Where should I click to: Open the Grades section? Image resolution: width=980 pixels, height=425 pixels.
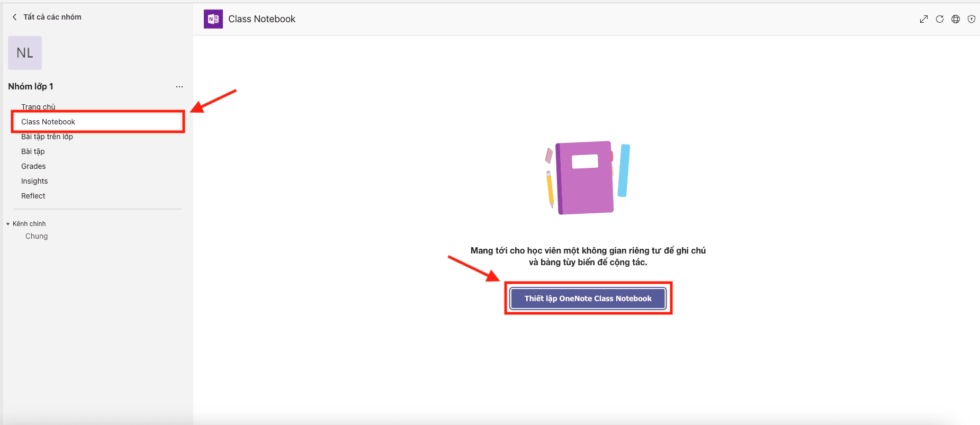pos(33,166)
